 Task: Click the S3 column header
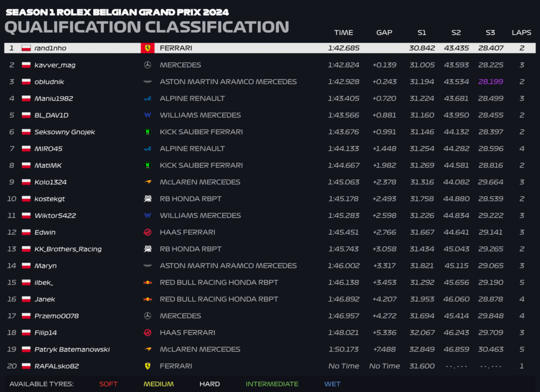point(490,33)
